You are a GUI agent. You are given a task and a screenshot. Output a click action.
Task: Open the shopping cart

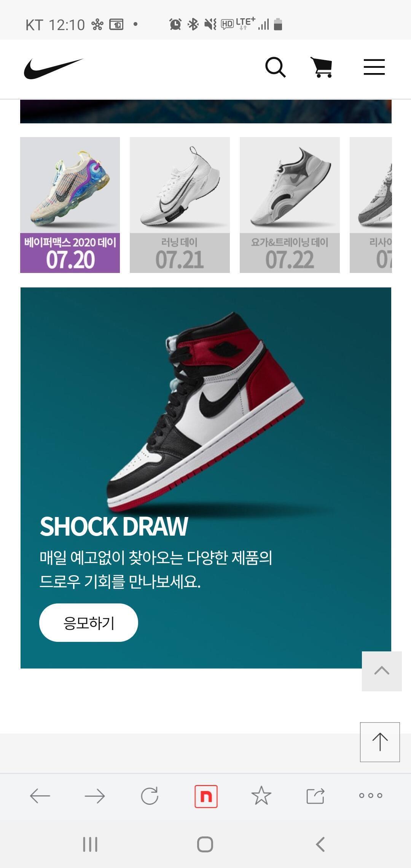coord(322,67)
